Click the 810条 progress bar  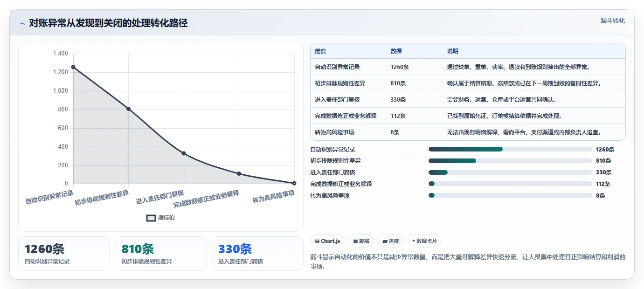[x=510, y=161]
